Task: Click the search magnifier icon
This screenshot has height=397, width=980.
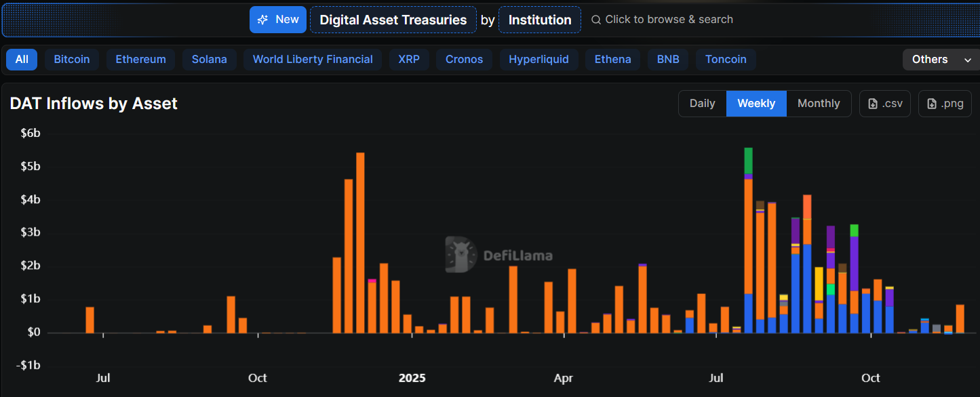Action: tap(595, 20)
